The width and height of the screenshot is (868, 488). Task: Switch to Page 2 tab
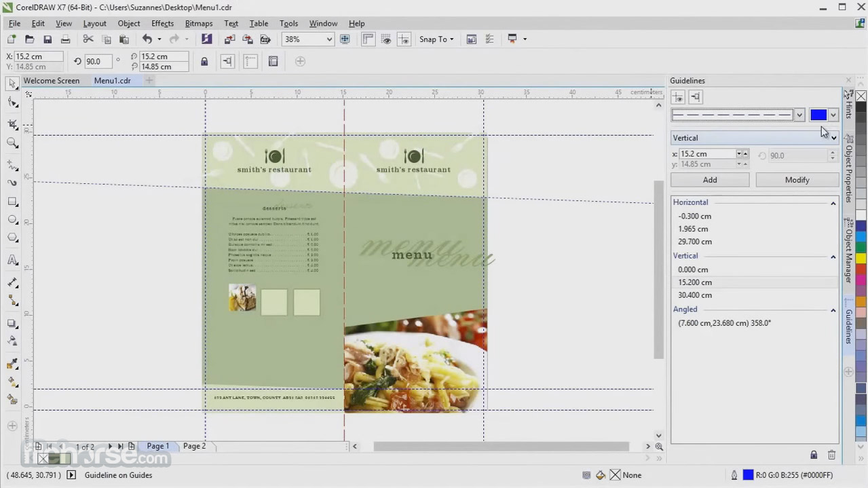(194, 446)
